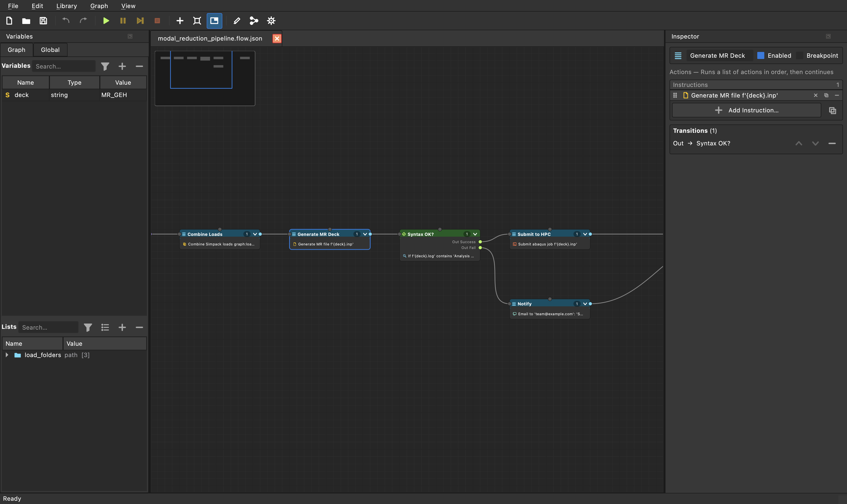Close the modal_reduction_pipeline.flow.json tab
This screenshot has width=847, height=504.
(x=277, y=38)
